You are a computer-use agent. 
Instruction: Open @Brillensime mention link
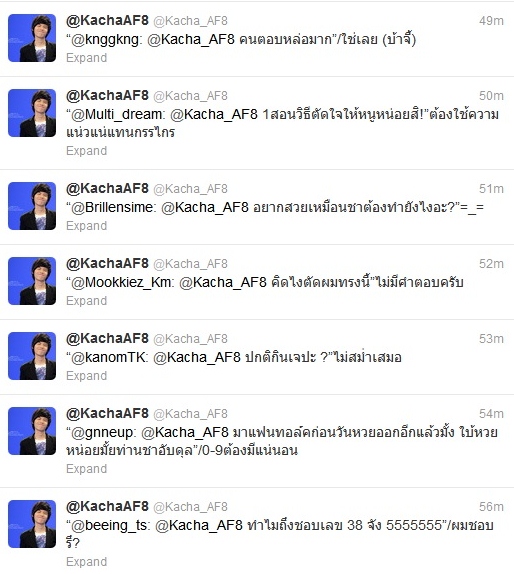[x=113, y=208]
